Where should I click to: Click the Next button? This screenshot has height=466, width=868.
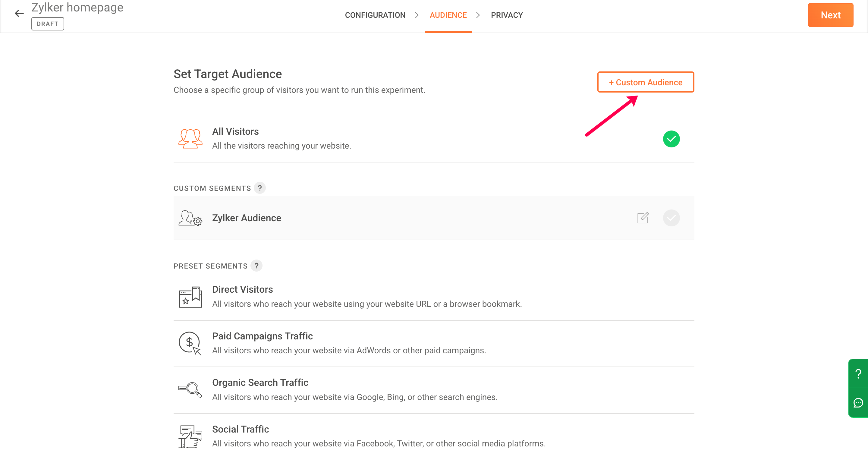click(x=830, y=15)
